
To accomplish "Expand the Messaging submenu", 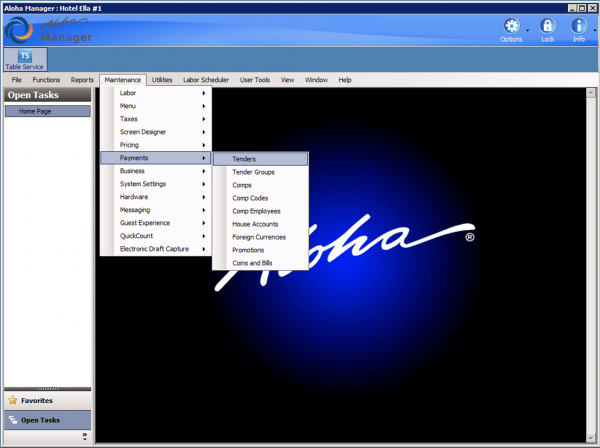I will [156, 210].
